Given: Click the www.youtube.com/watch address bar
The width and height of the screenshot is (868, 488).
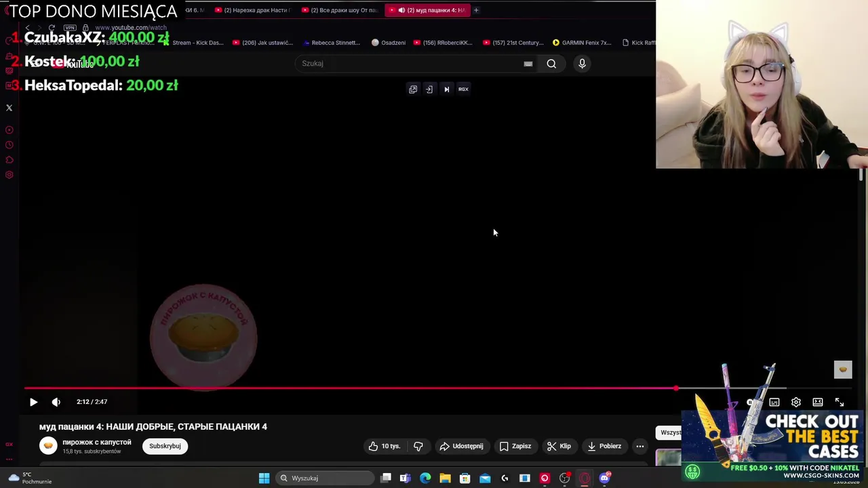Looking at the screenshot, I should (x=130, y=28).
